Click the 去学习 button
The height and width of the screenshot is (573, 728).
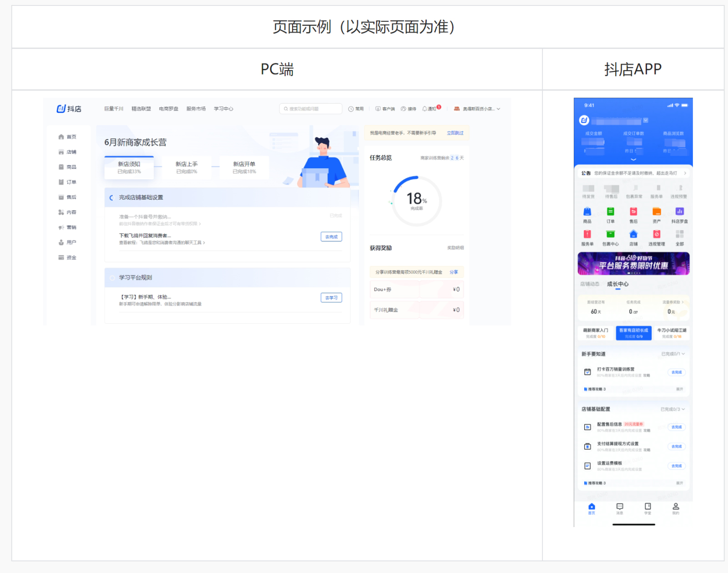pyautogui.click(x=331, y=297)
